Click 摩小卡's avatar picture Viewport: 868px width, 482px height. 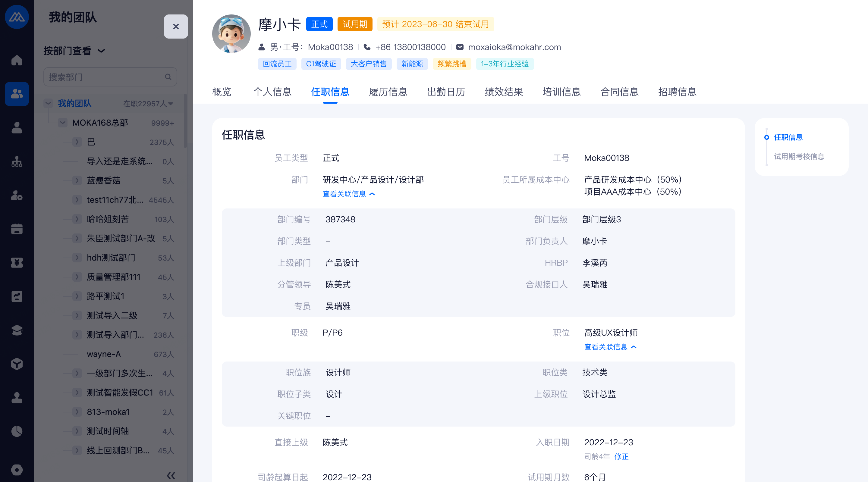231,34
